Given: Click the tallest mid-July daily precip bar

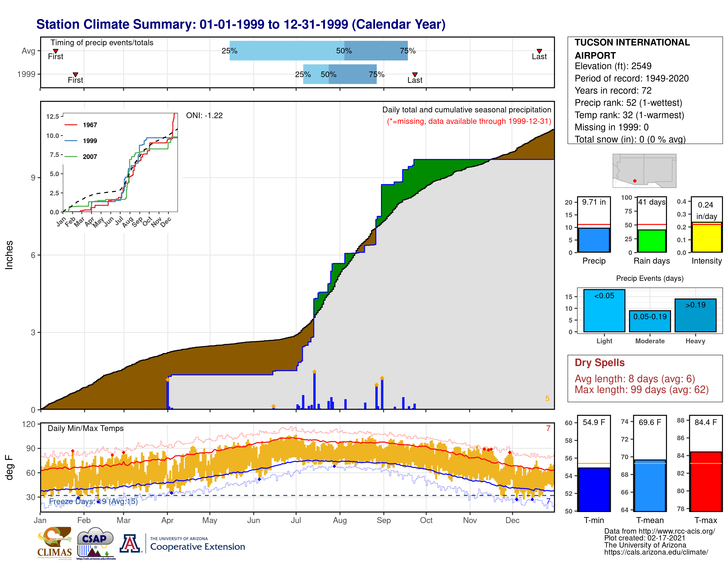Looking at the screenshot, I should coord(314,391).
